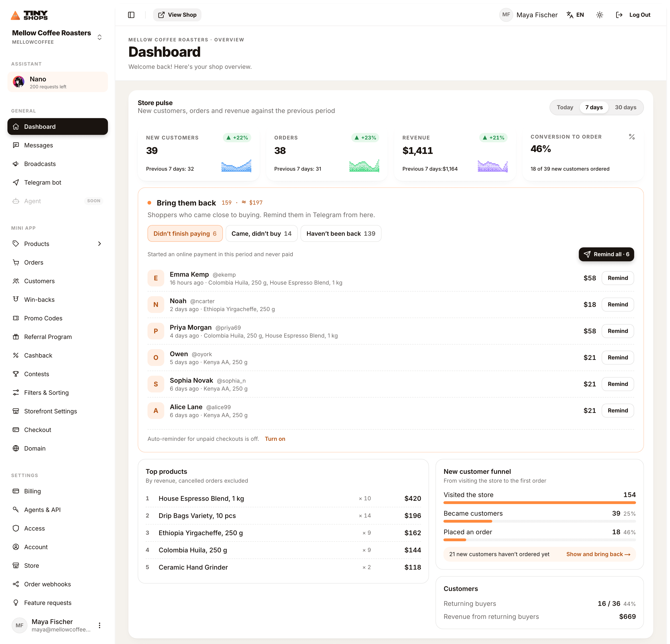Image resolution: width=670 pixels, height=644 pixels.
Task: Click Visited the store funnel bar
Action: pyautogui.click(x=539, y=503)
